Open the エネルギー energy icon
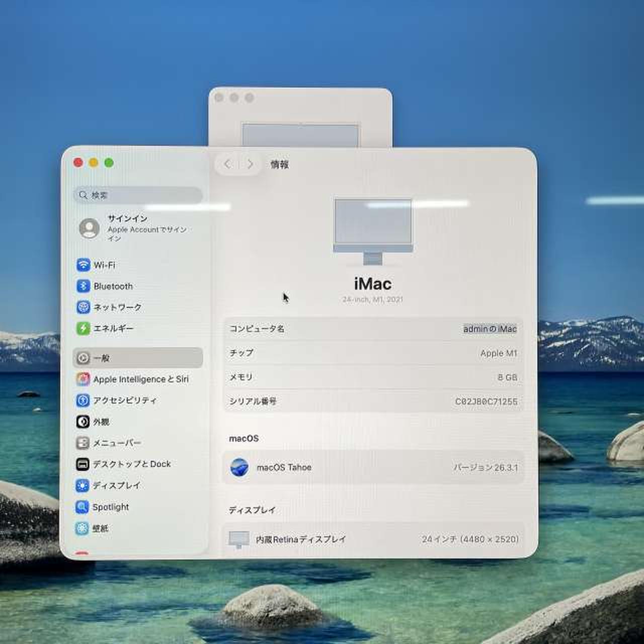Viewport: 644px width, 644px height. point(83,329)
